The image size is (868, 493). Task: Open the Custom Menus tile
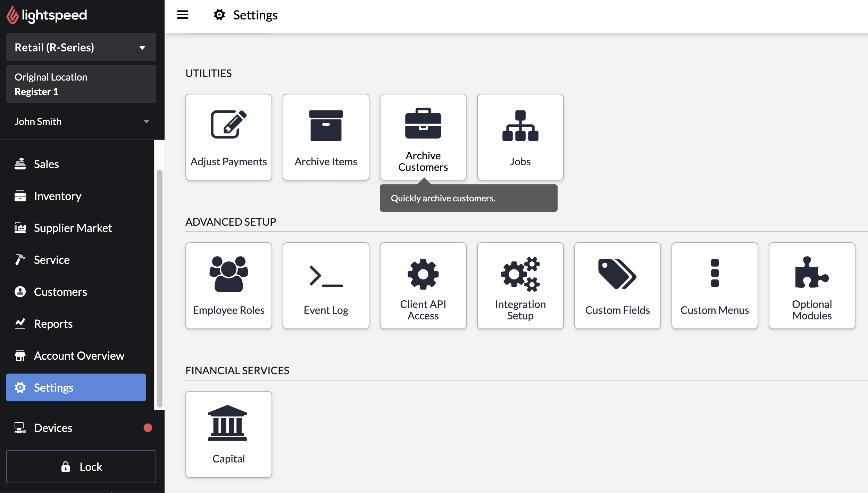(715, 286)
